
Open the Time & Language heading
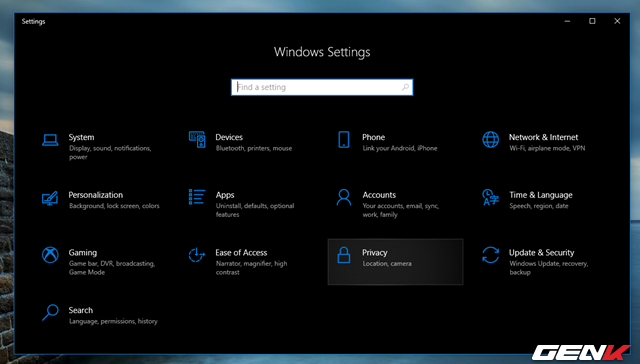541,195
